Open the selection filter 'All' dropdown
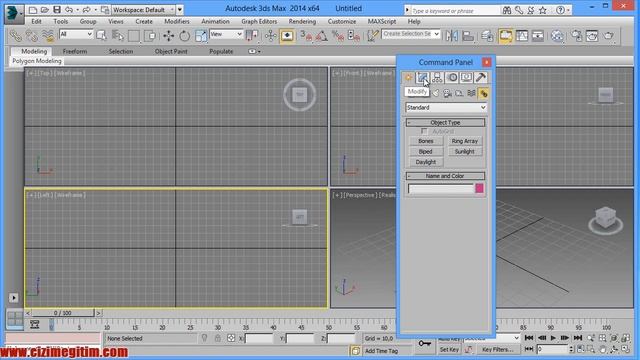This screenshot has height=360, width=640. [x=76, y=35]
